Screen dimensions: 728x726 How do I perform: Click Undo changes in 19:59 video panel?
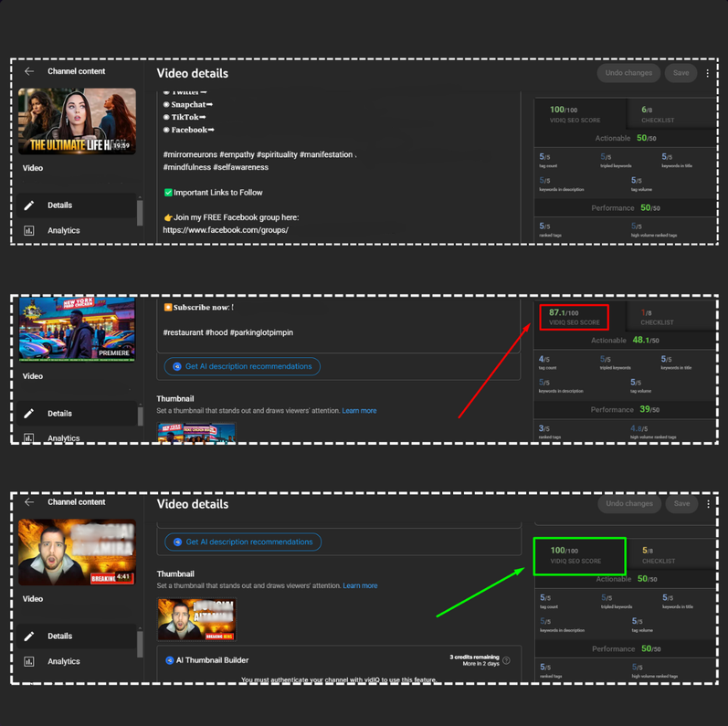click(628, 73)
